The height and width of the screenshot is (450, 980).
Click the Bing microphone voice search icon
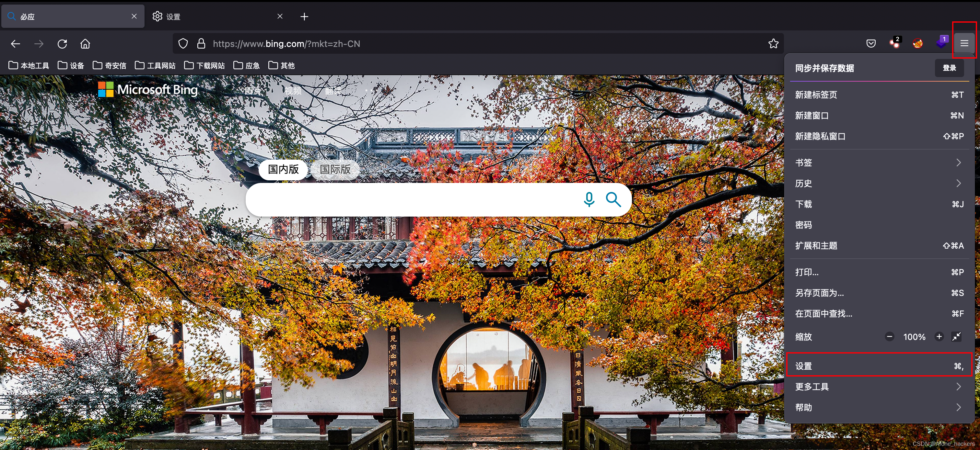[589, 199]
